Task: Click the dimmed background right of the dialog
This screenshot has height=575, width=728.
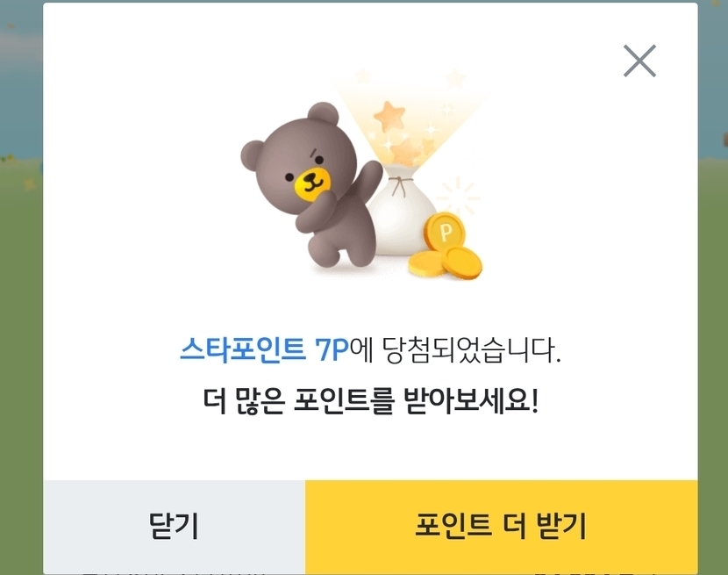Action: (x=713, y=288)
